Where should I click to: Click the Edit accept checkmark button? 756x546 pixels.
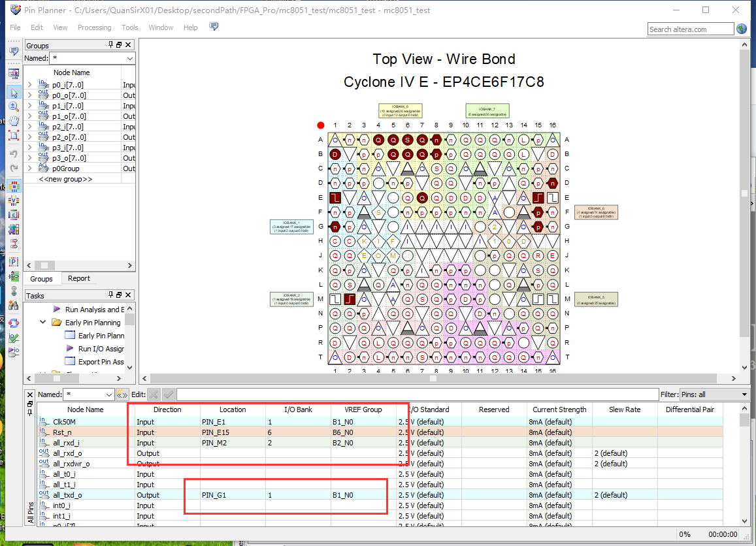(x=169, y=394)
